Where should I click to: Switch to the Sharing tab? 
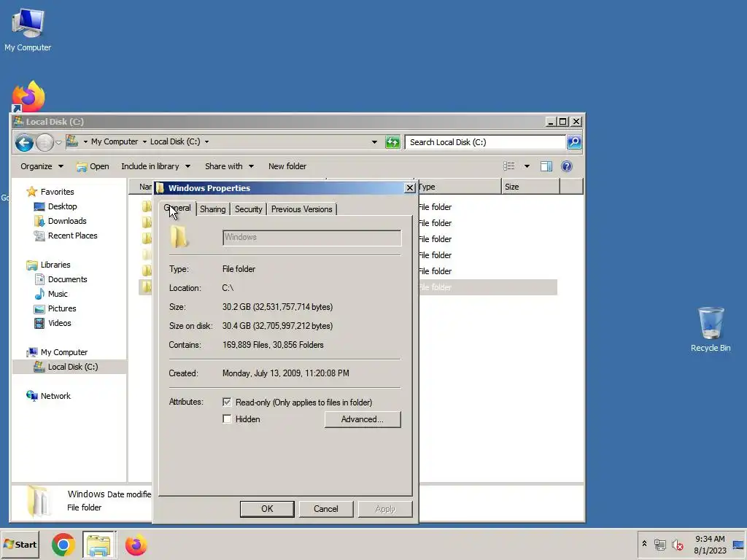[x=212, y=209]
